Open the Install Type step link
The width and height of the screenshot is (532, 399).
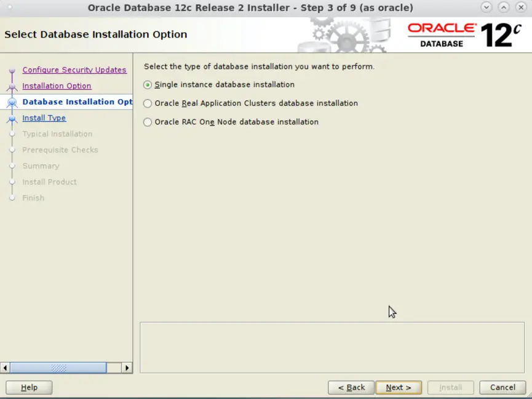[x=44, y=118]
